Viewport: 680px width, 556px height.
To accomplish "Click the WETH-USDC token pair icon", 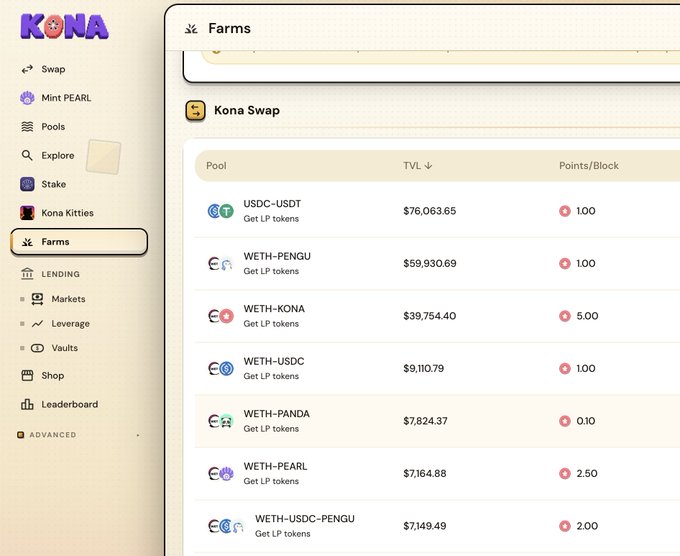I will 221,369.
